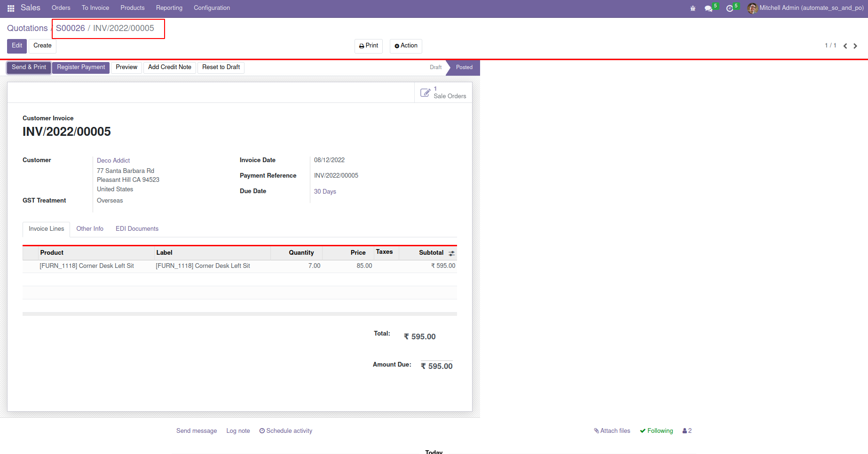
Task: Click the debug bug icon
Action: 693,8
